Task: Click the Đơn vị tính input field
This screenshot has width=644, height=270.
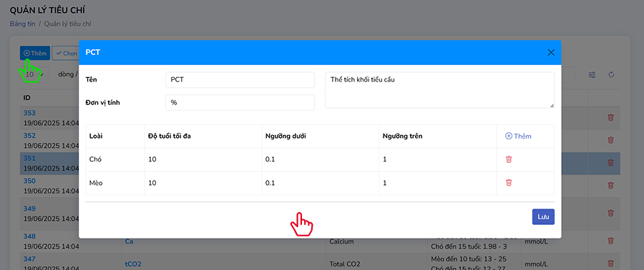Action: [x=240, y=102]
